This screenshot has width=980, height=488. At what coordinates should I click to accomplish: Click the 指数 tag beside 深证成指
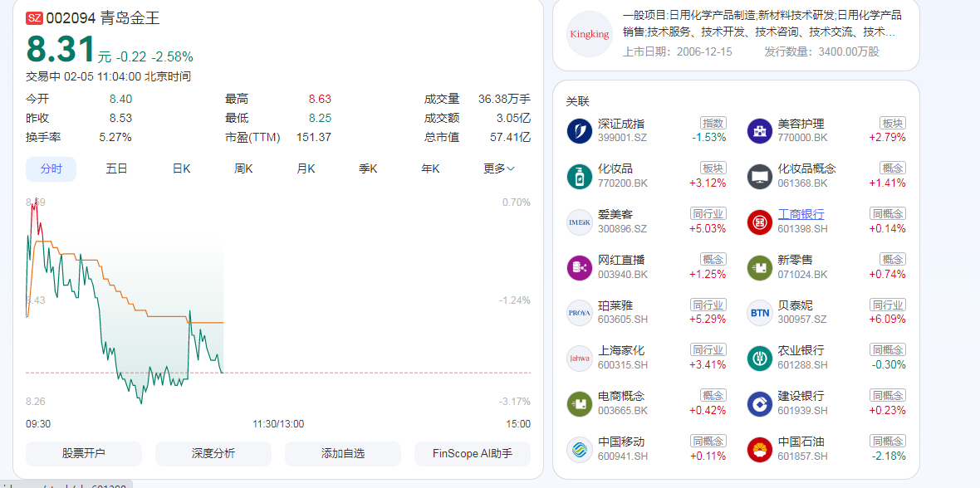coord(713,123)
